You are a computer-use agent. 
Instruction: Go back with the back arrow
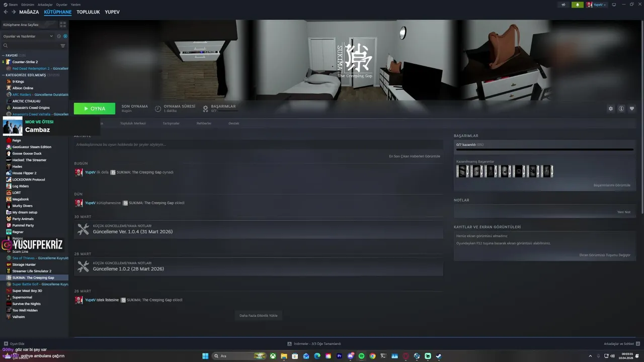pyautogui.click(x=6, y=12)
